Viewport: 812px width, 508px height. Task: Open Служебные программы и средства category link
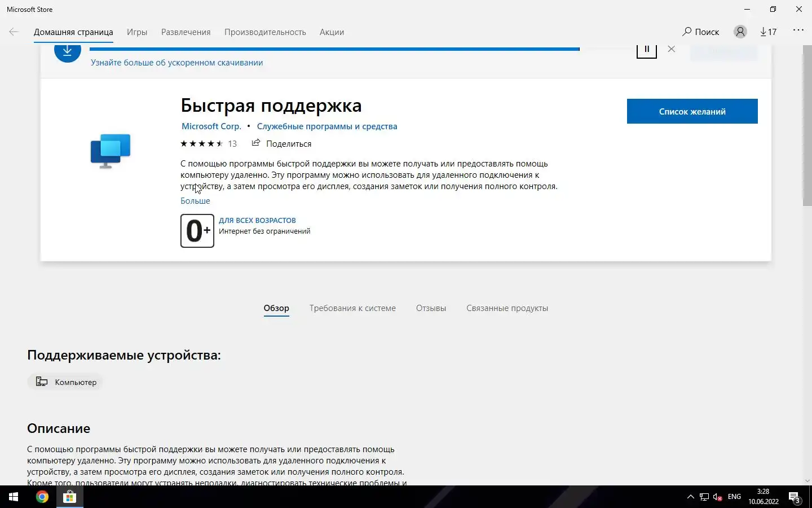327,126
